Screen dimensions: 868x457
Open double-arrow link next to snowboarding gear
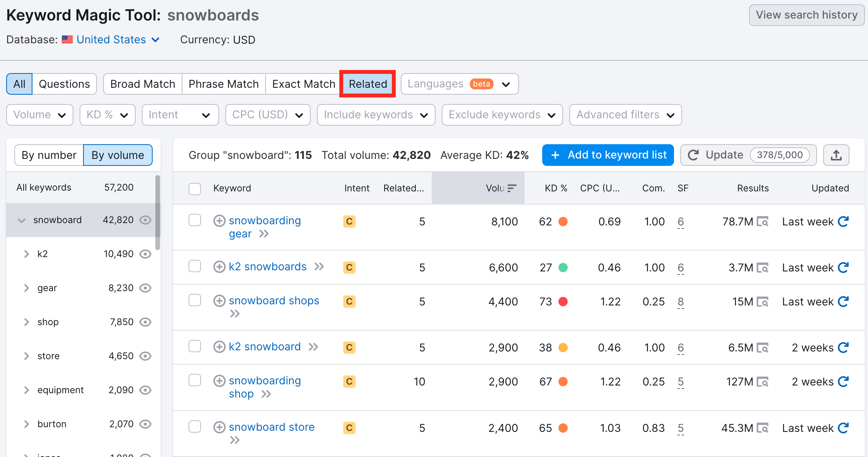(264, 234)
